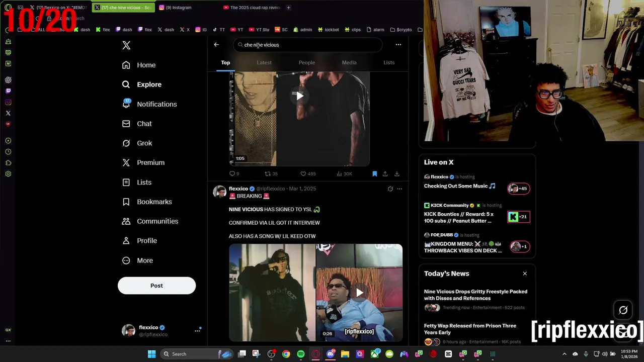Repost the video post with 35 reposts
This screenshot has width=644, height=362.
click(x=271, y=173)
